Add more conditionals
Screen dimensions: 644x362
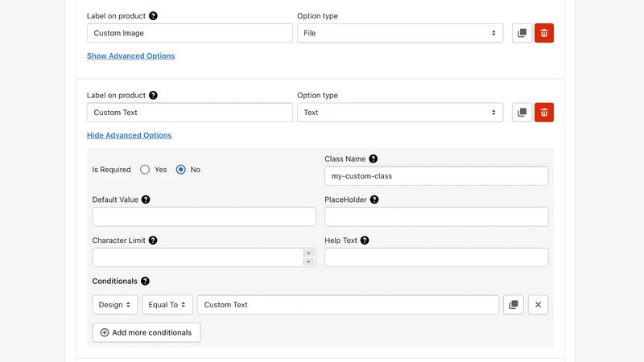pos(147,332)
